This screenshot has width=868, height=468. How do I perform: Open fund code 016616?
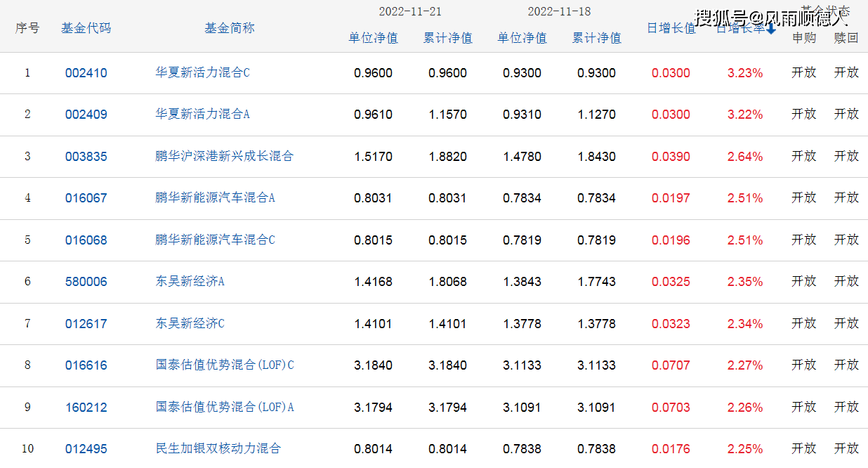point(86,365)
